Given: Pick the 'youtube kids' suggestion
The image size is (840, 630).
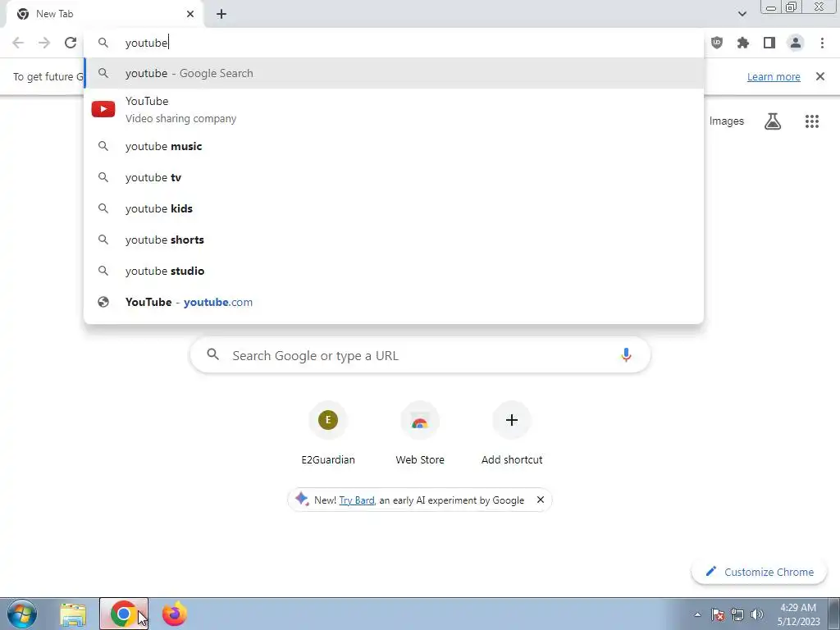Looking at the screenshot, I should coord(394,208).
